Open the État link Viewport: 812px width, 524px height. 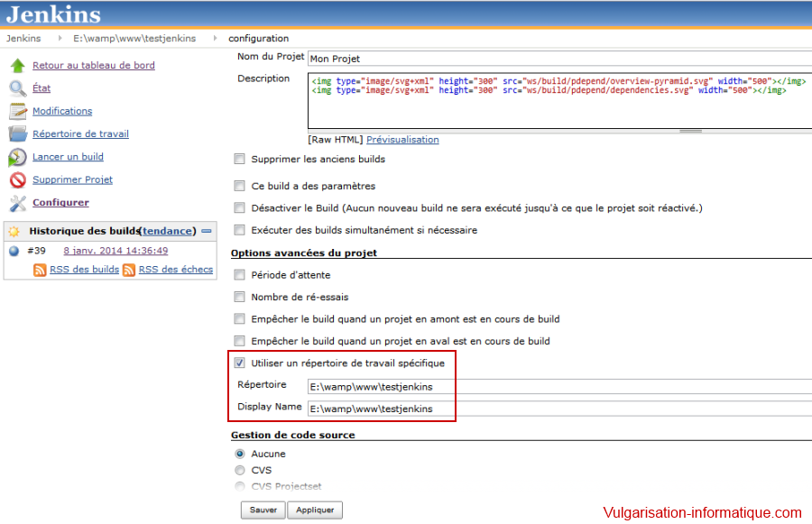[42, 88]
